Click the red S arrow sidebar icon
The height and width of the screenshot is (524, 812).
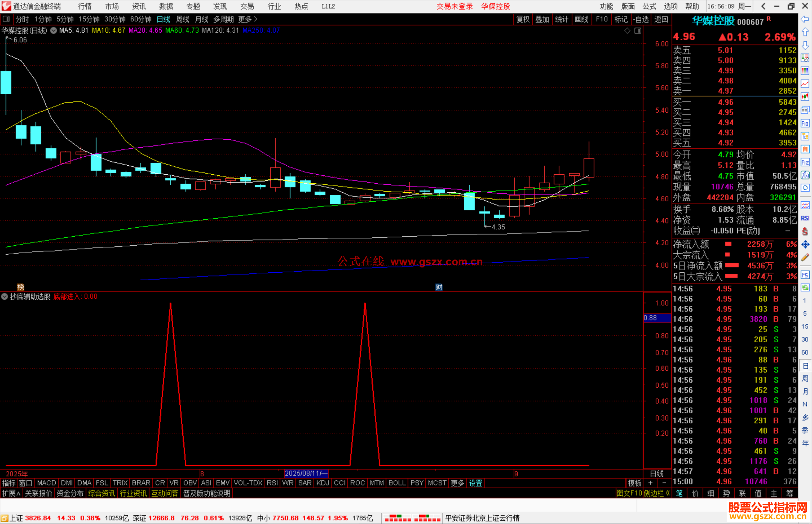805,231
